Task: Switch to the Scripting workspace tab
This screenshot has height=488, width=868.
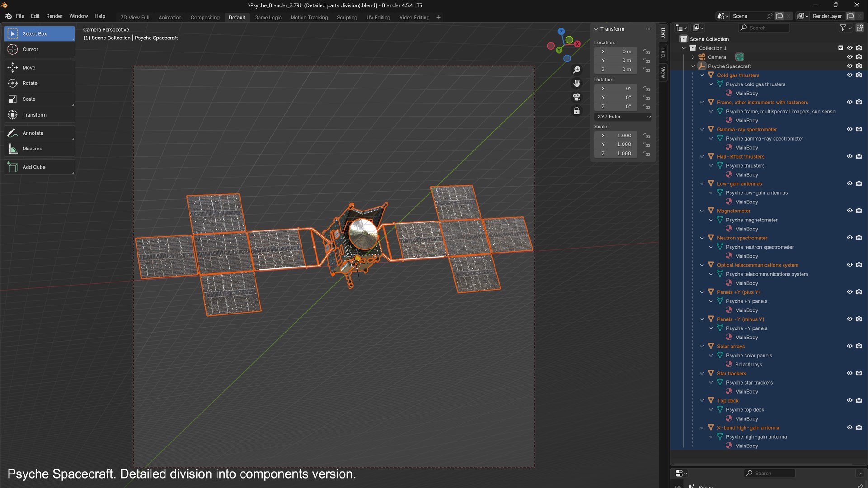Action: (347, 18)
